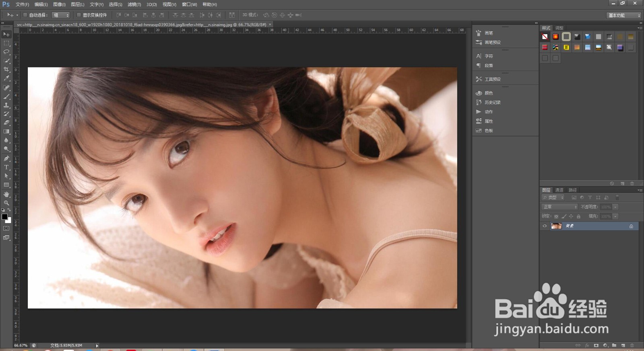Enable the 显示变换控件 checkbox
This screenshot has width=644, height=351.
tap(79, 15)
